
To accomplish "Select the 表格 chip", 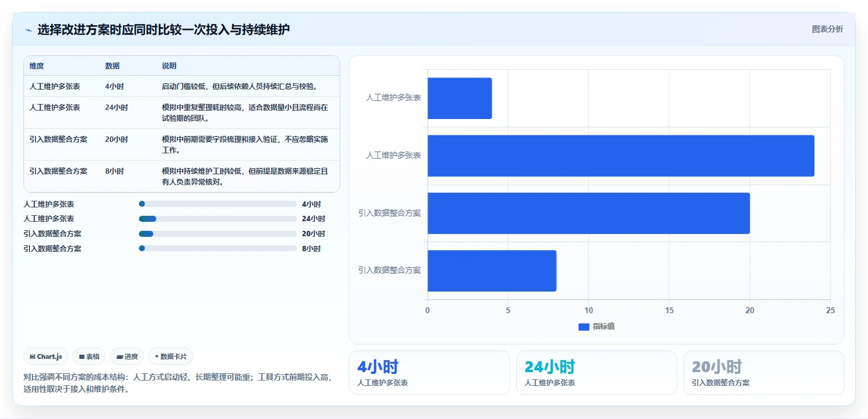I will tap(89, 356).
